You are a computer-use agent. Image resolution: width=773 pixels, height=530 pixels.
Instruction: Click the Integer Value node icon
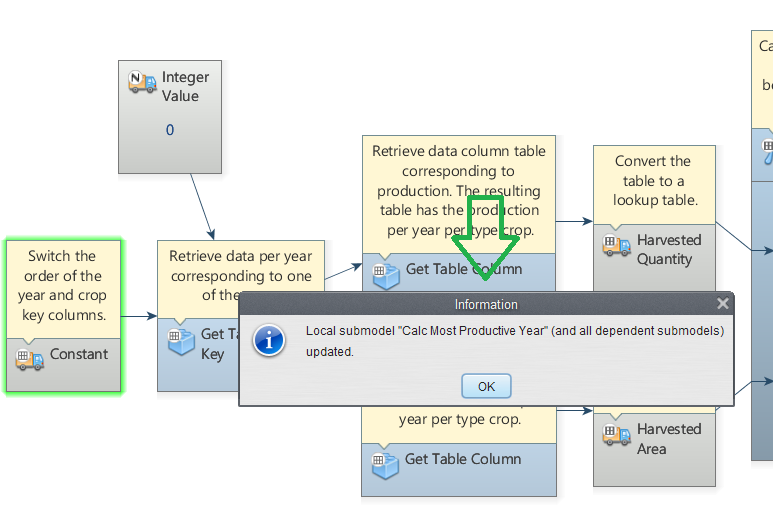(x=142, y=82)
